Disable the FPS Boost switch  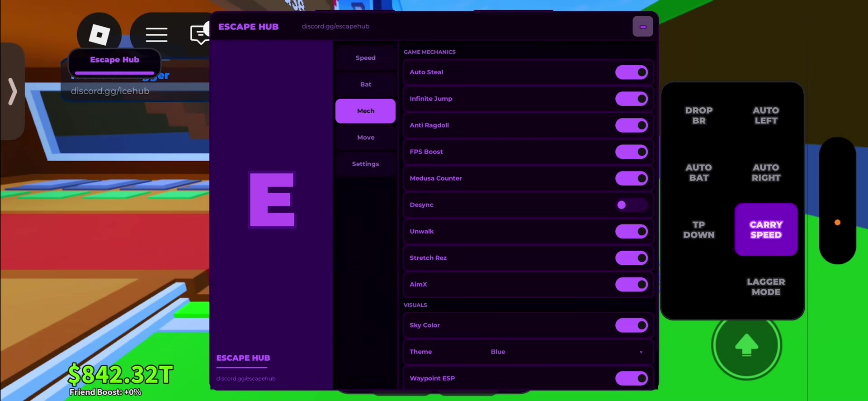coord(632,152)
